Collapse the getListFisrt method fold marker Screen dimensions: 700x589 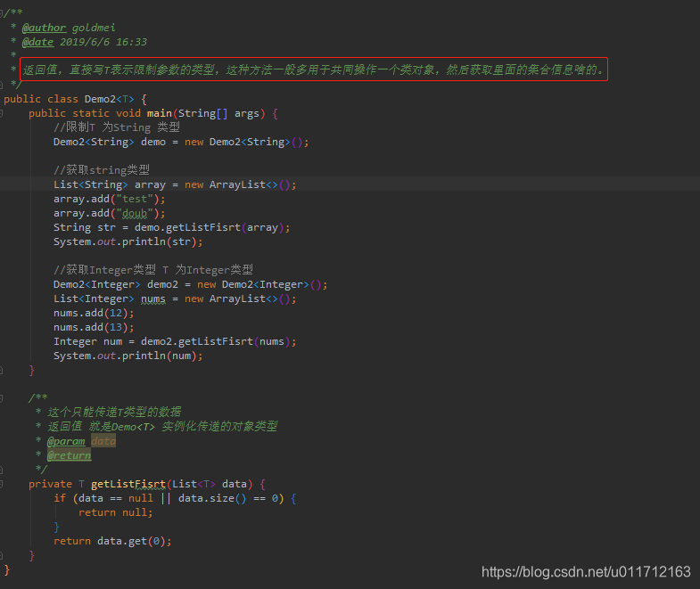pos(2,484)
